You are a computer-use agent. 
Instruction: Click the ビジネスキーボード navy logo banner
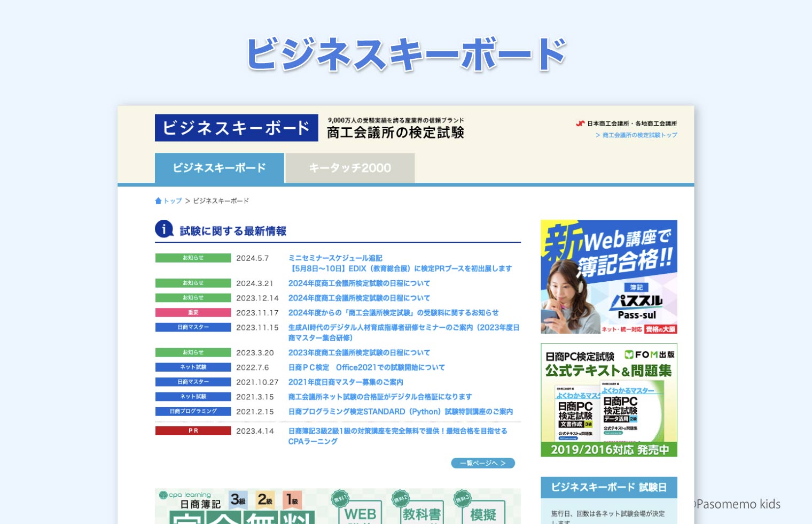tap(236, 128)
